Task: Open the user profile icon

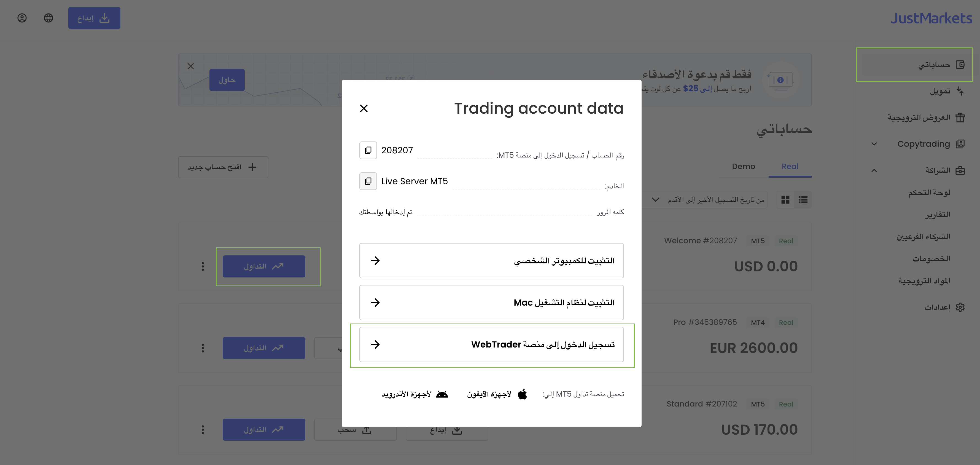Action: (22, 18)
